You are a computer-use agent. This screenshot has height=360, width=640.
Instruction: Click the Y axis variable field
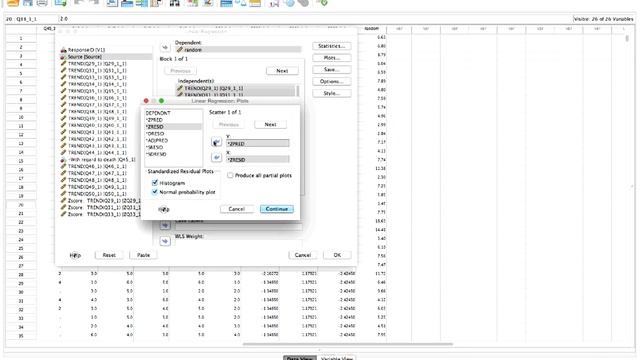click(x=258, y=144)
